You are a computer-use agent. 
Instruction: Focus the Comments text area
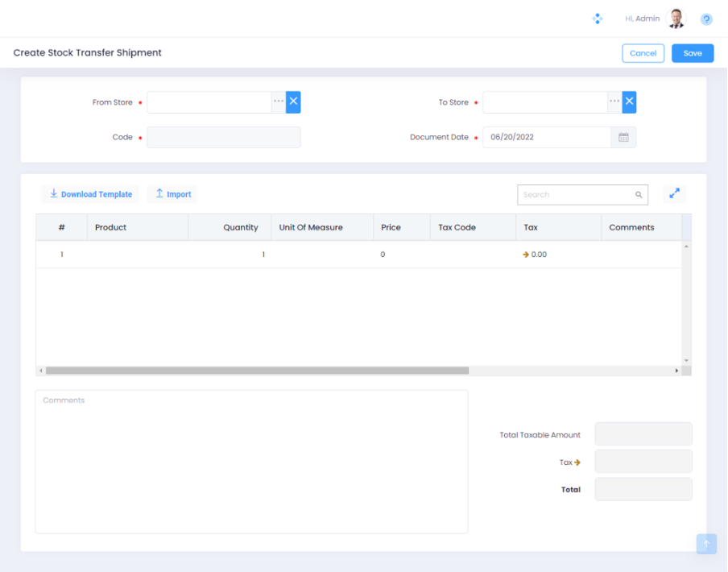[251, 462]
